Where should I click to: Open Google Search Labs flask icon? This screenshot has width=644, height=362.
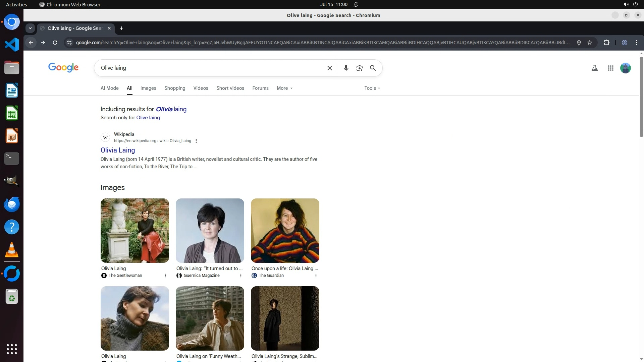pyautogui.click(x=594, y=68)
